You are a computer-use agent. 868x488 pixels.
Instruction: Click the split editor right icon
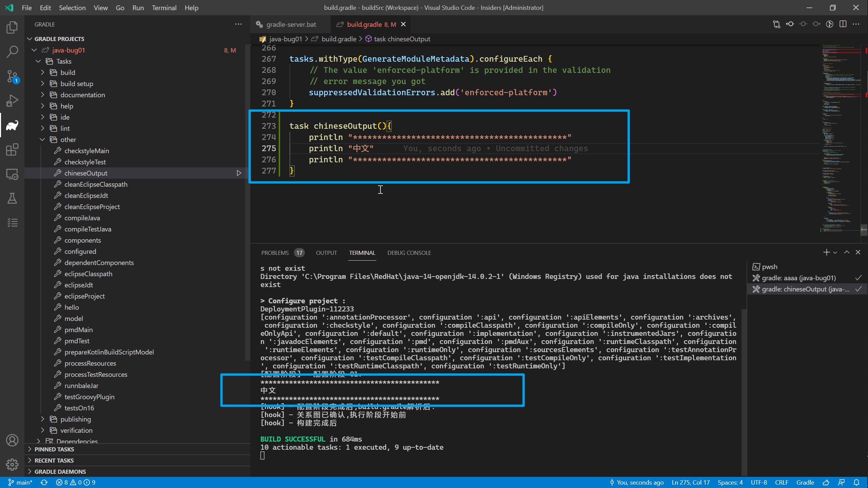[x=843, y=24]
